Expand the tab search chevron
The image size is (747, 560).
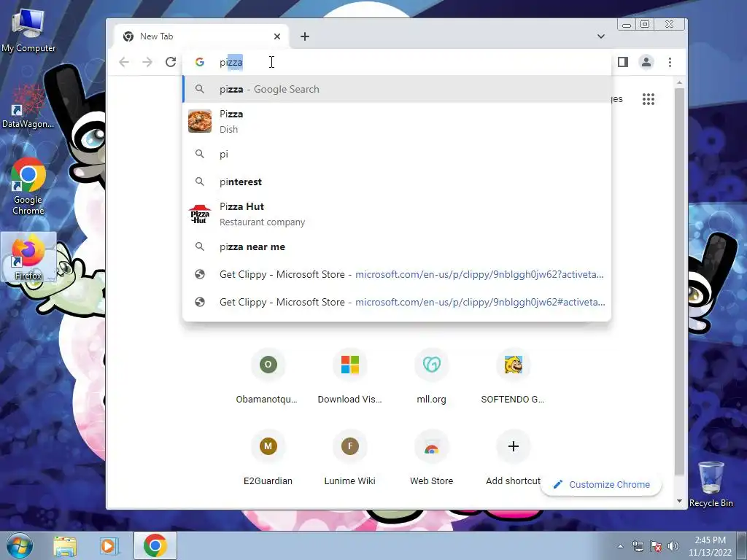click(x=601, y=36)
